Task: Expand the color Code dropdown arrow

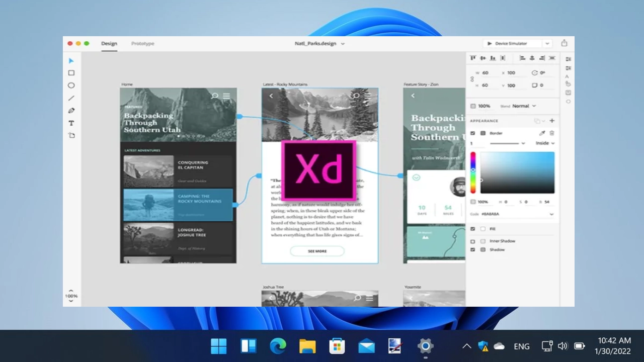Action: click(x=551, y=214)
